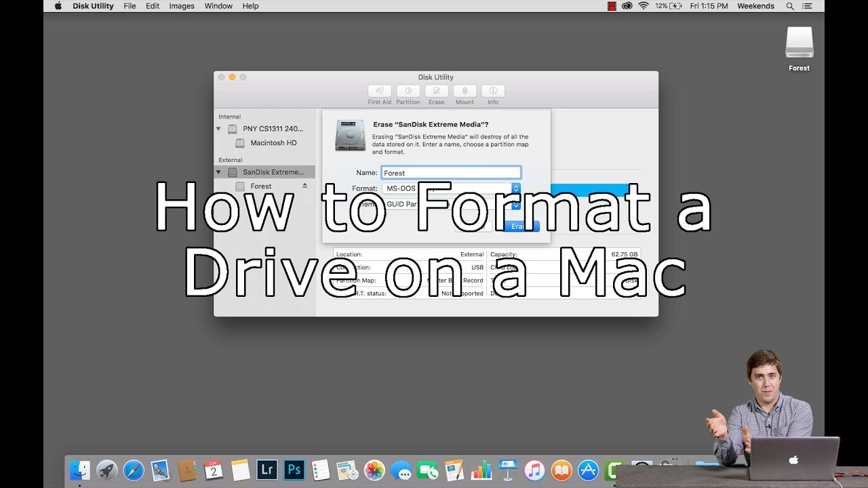The image size is (868, 488).
Task: Open Photos from the Dock
Action: [x=374, y=470]
